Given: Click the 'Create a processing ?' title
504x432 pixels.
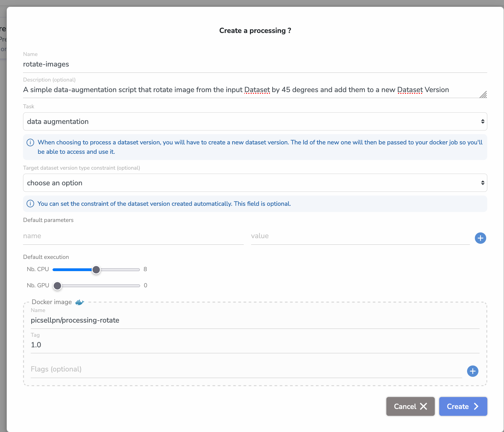Looking at the screenshot, I should [x=255, y=31].
